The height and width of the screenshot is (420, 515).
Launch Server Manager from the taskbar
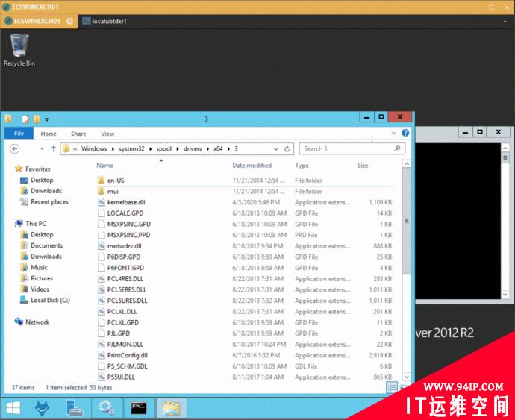pyautogui.click(x=74, y=408)
